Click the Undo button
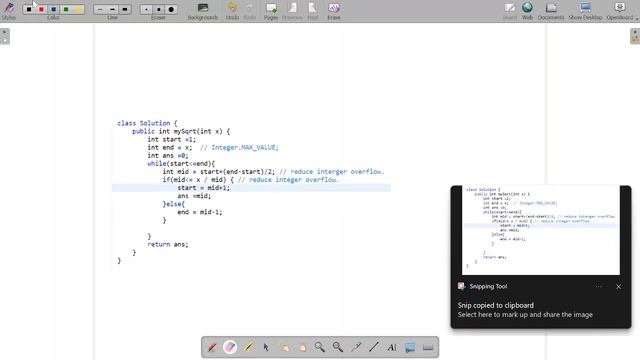The height and width of the screenshot is (360, 640). (x=232, y=11)
